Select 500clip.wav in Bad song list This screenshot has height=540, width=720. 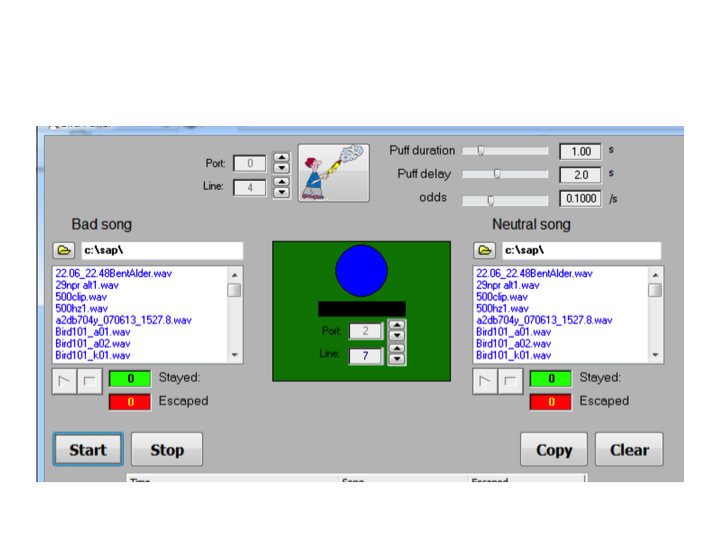click(81, 297)
